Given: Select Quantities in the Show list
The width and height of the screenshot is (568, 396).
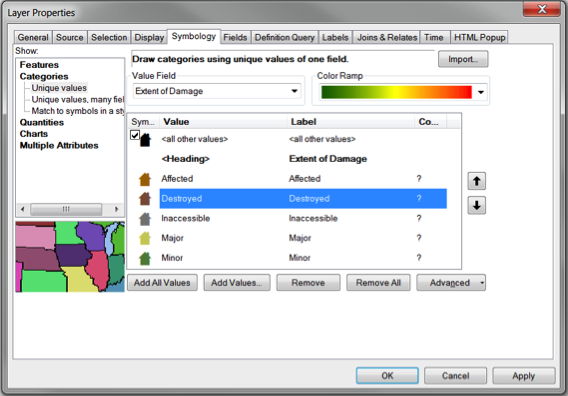Looking at the screenshot, I should (42, 122).
